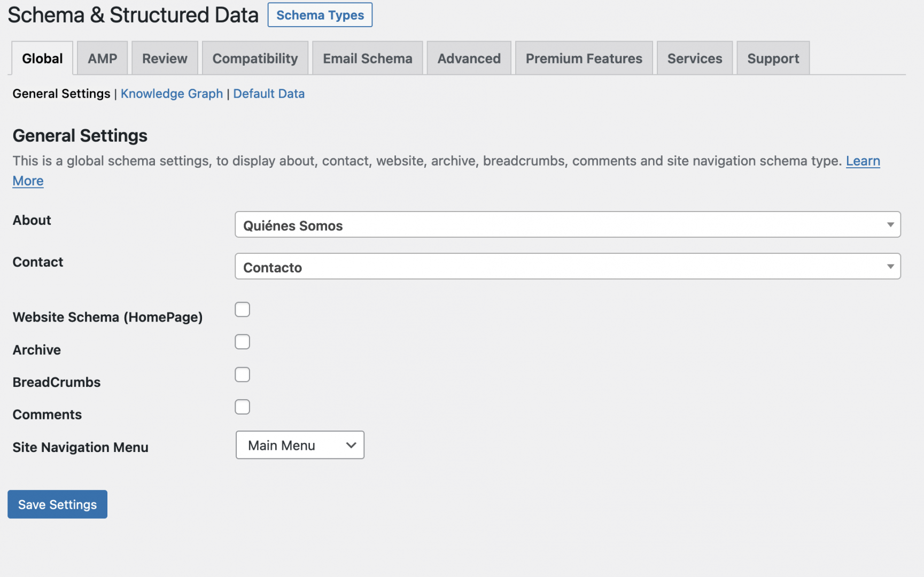Switch to the Services tab
The image size is (924, 577).
(x=695, y=58)
